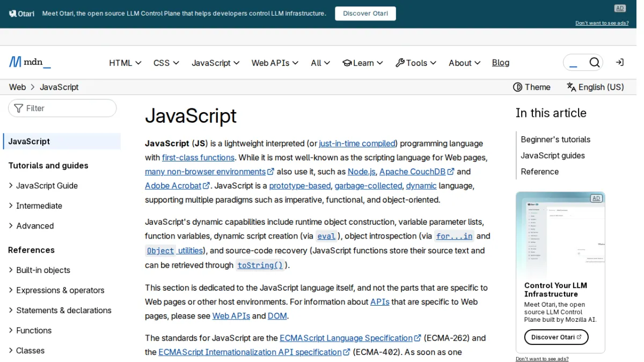Expand Statements & declarations
Image resolution: width=644 pixels, height=362 pixels.
tap(64, 310)
